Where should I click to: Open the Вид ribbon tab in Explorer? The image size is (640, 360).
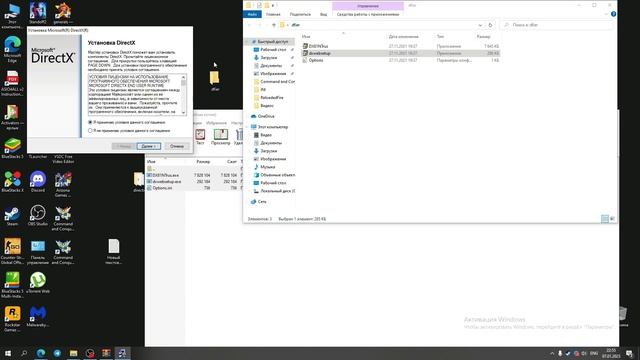(323, 14)
